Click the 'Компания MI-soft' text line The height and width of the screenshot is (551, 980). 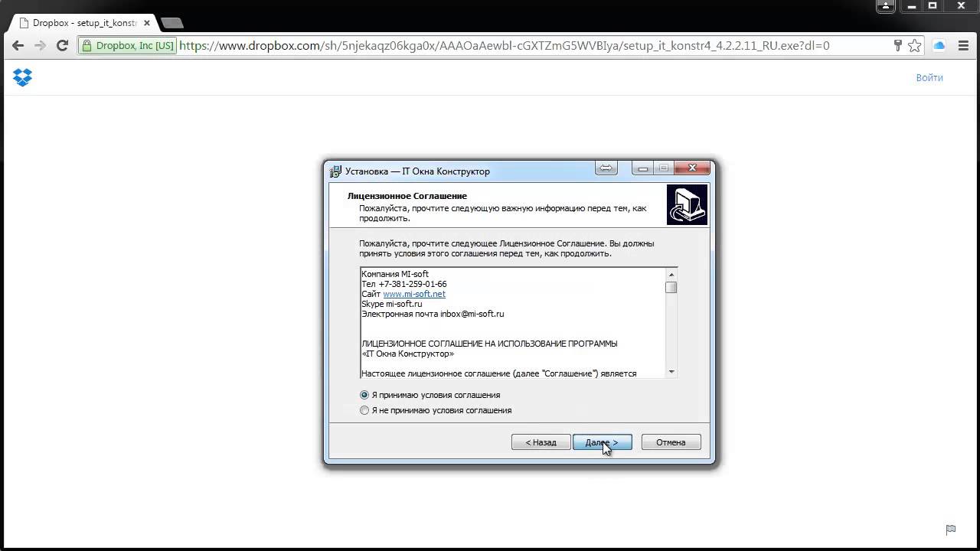395,274
